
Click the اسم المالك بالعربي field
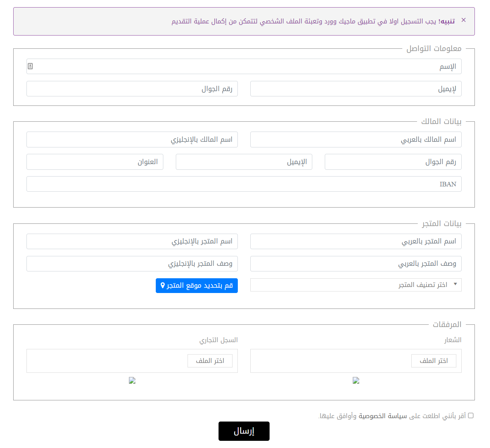[x=355, y=140]
